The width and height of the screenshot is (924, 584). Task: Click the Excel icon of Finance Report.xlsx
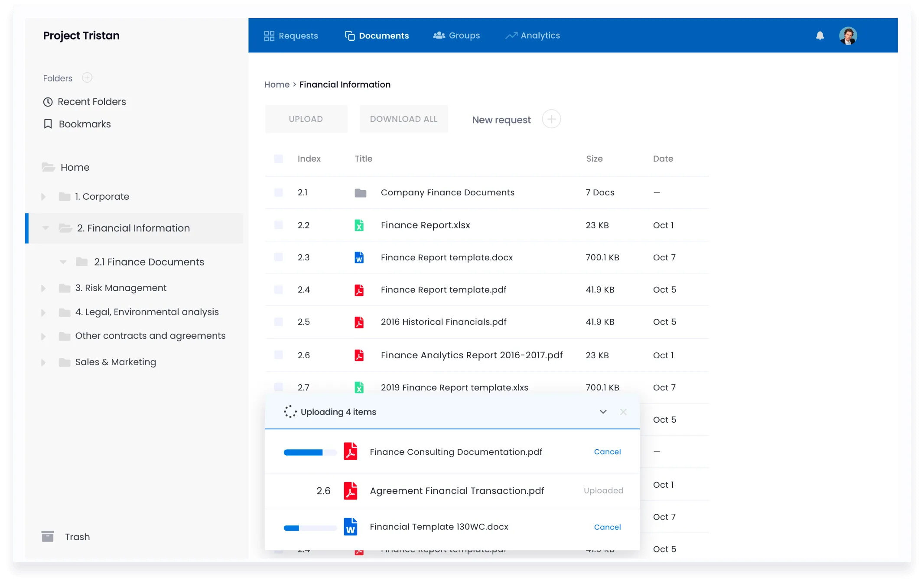(359, 225)
